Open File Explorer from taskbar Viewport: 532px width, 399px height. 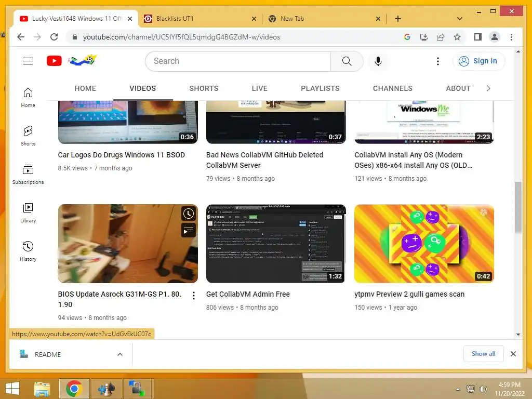click(42, 389)
